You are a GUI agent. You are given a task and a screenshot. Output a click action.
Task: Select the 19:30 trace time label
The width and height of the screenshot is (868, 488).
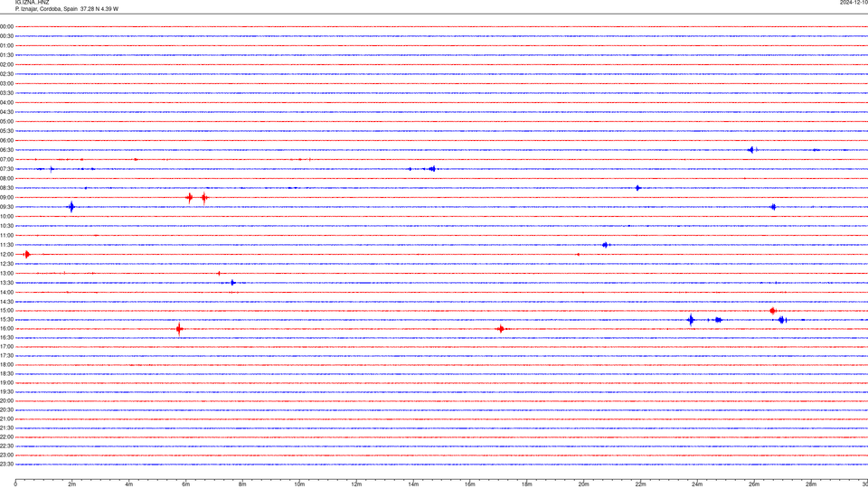[6, 391]
